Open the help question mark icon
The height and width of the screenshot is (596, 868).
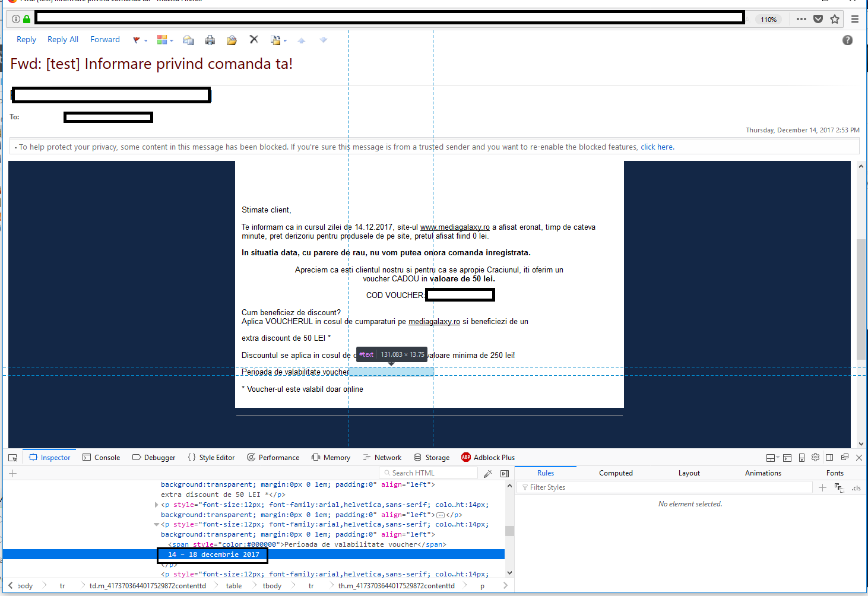point(847,40)
